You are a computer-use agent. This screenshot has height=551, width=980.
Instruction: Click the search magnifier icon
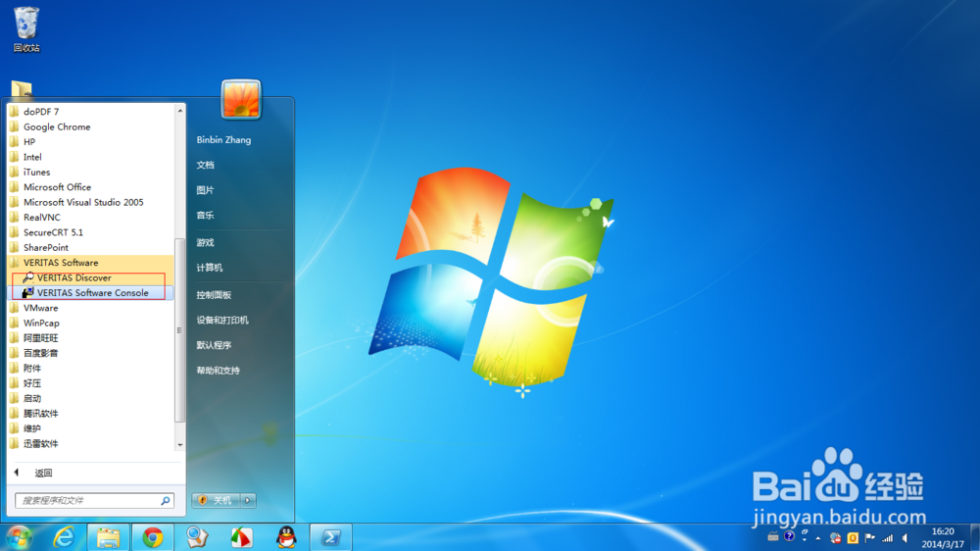click(166, 500)
